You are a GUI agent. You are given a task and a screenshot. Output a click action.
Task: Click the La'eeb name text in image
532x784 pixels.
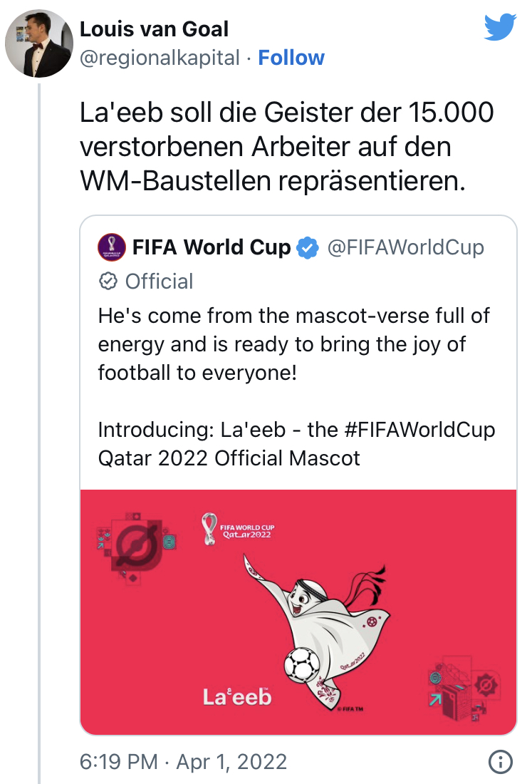pyautogui.click(x=236, y=696)
